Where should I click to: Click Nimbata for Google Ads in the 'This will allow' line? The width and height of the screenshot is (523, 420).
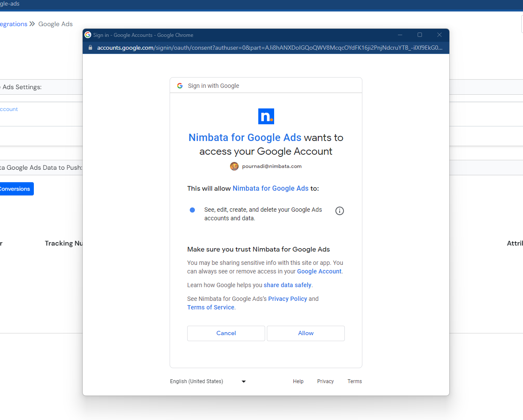coord(270,188)
